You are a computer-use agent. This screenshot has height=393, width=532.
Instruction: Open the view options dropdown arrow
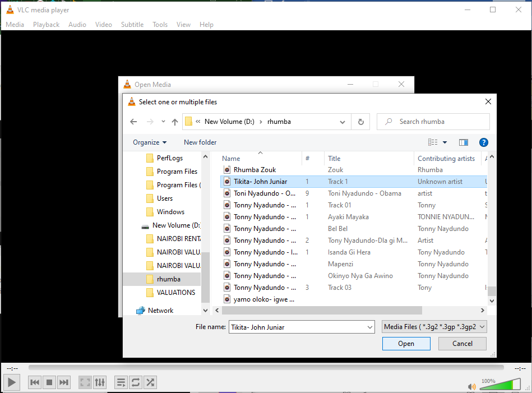click(x=445, y=142)
